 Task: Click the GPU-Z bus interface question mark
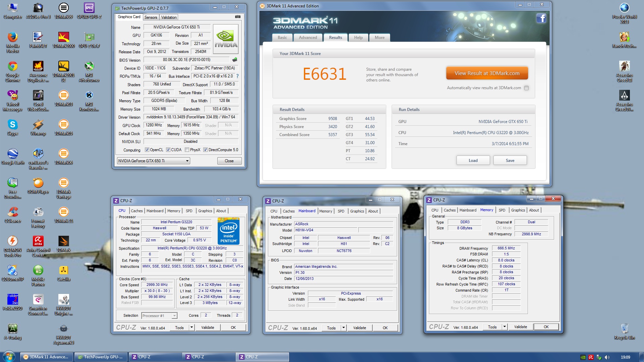[x=237, y=76]
